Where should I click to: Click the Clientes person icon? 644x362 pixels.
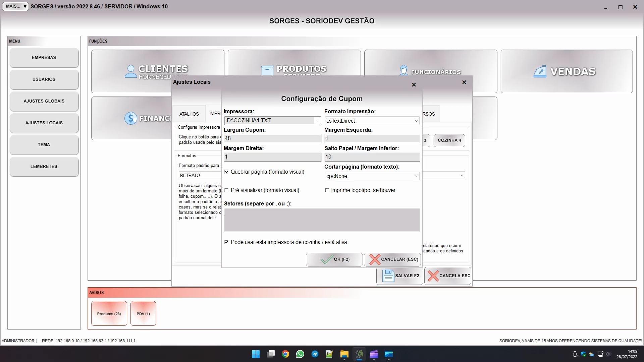click(x=130, y=71)
